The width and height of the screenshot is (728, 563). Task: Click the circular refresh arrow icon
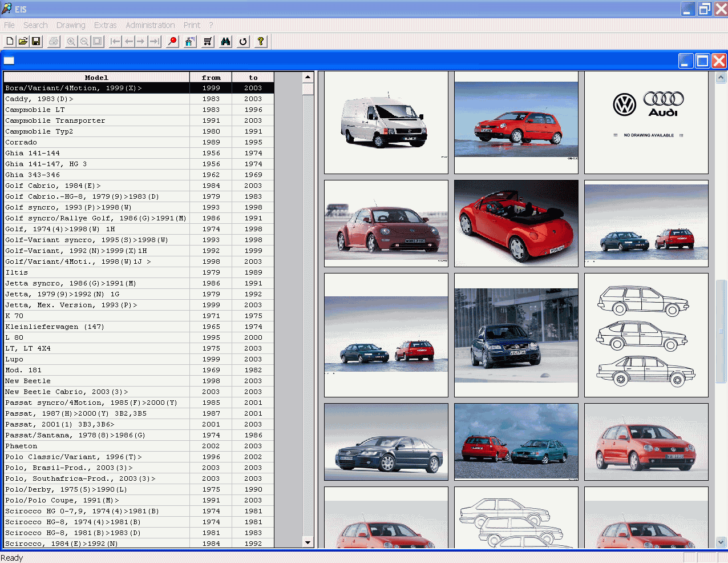click(x=243, y=41)
